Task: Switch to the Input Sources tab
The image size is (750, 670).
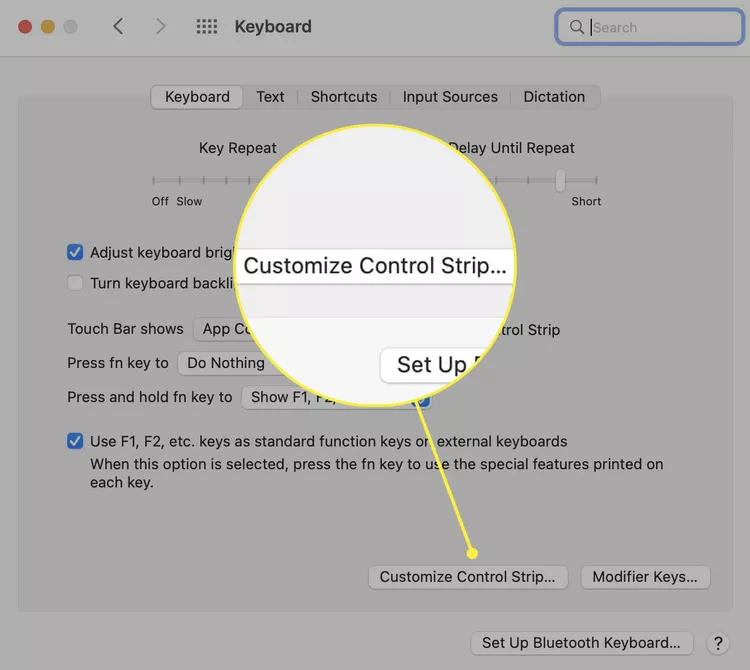Action: [450, 97]
